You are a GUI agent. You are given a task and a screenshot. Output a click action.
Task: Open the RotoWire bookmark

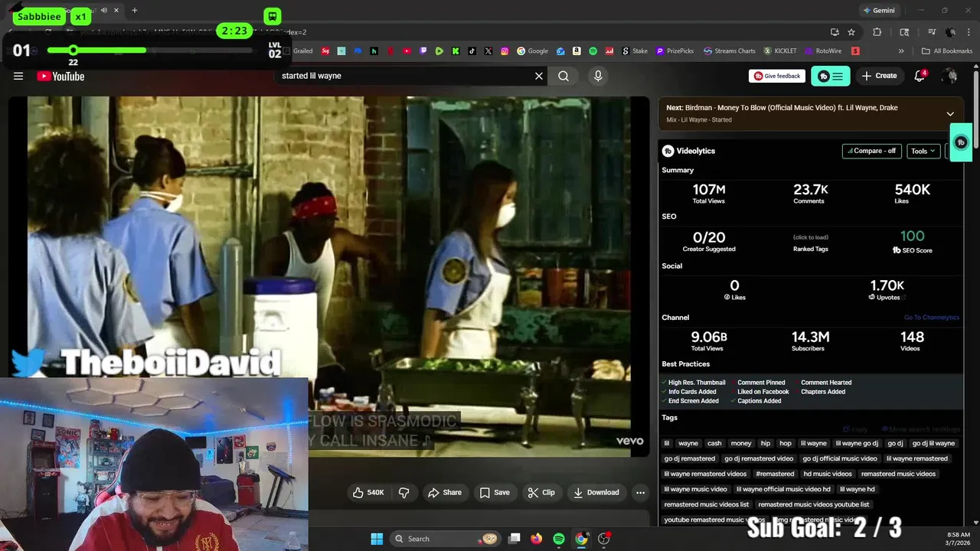(x=822, y=51)
